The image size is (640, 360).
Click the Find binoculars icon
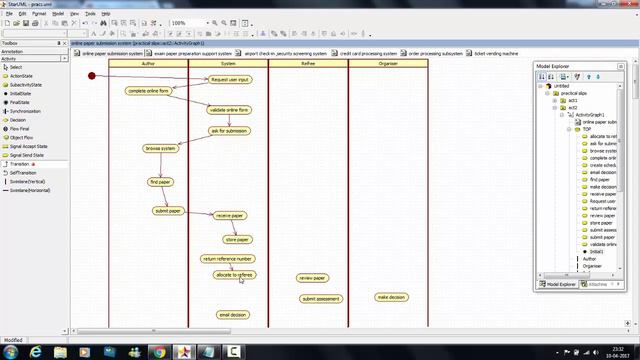(103, 23)
